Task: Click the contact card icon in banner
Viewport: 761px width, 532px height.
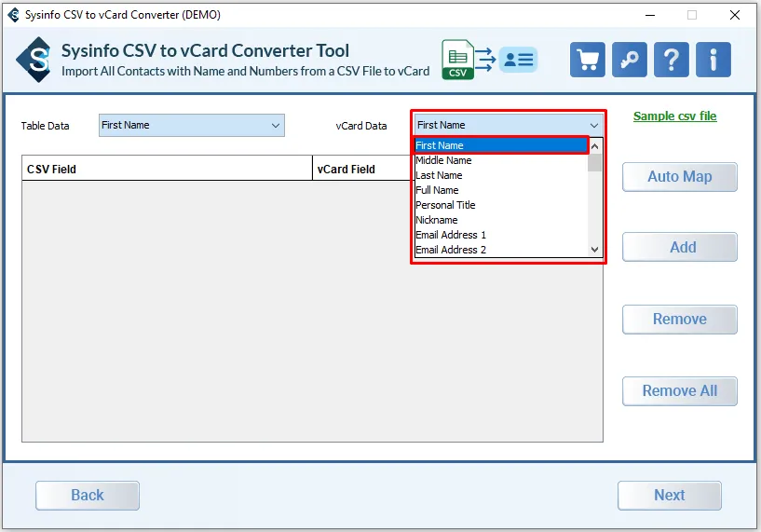Action: [x=518, y=60]
